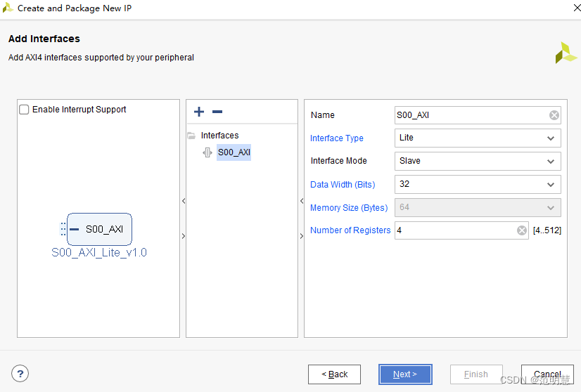This screenshot has height=392, width=581.
Task: Remove selected interface with minus icon
Action: tap(217, 112)
